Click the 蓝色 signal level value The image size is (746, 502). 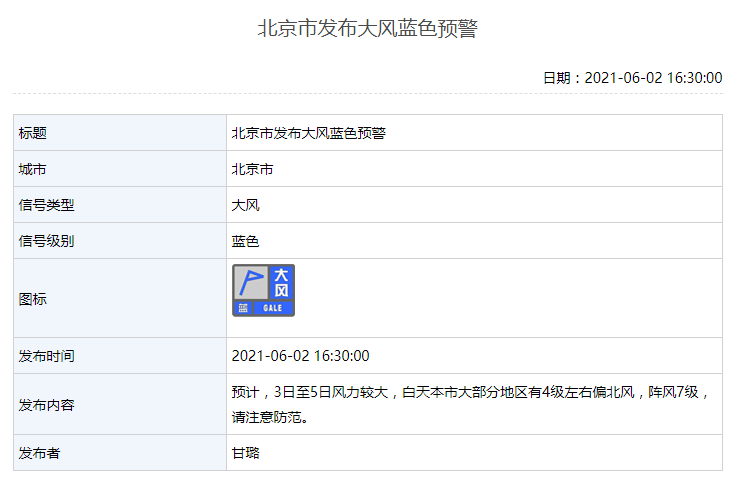pyautogui.click(x=245, y=241)
